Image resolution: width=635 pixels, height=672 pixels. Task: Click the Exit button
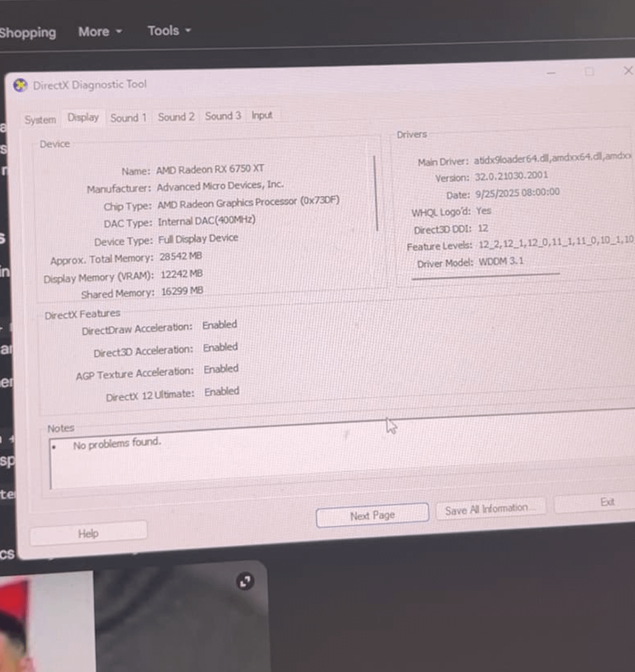coord(607,502)
